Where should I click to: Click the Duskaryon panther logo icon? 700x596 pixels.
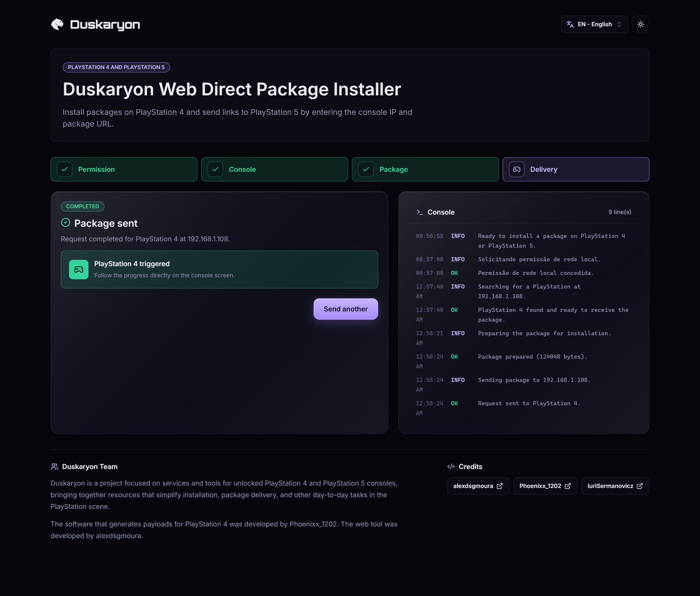point(57,24)
